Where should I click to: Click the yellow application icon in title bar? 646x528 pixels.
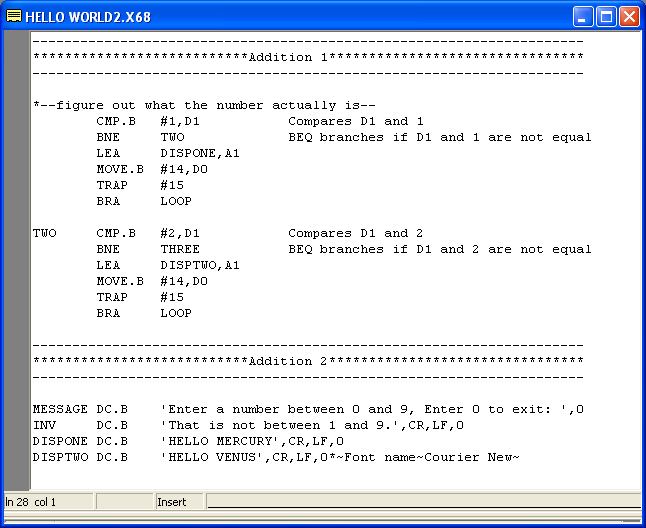(14, 17)
